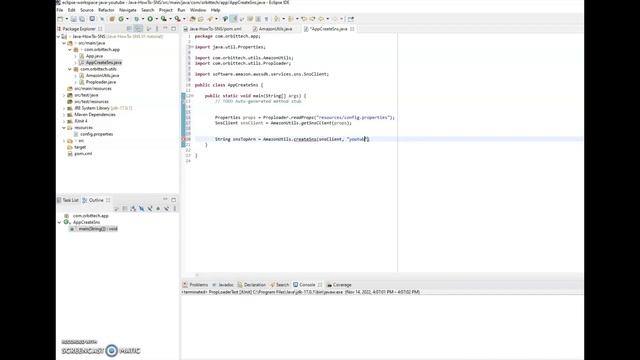This screenshot has height=360, width=640.
Task: Open the Run launch dropdown arrow
Action: coord(156,19)
